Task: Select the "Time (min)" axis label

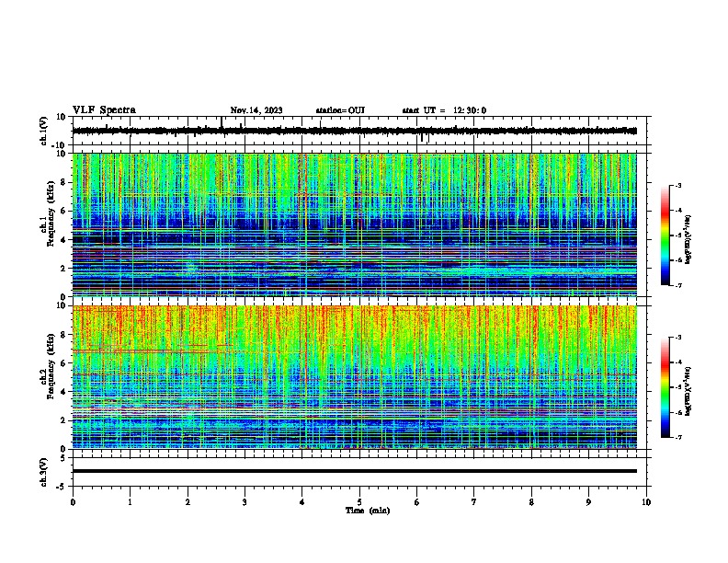Action: [368, 511]
